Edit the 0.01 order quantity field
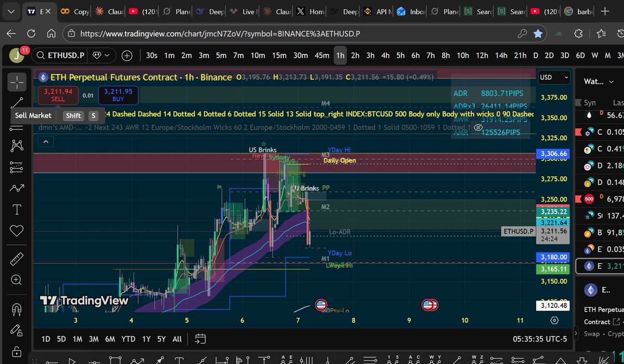The height and width of the screenshot is (364, 624). coord(88,95)
